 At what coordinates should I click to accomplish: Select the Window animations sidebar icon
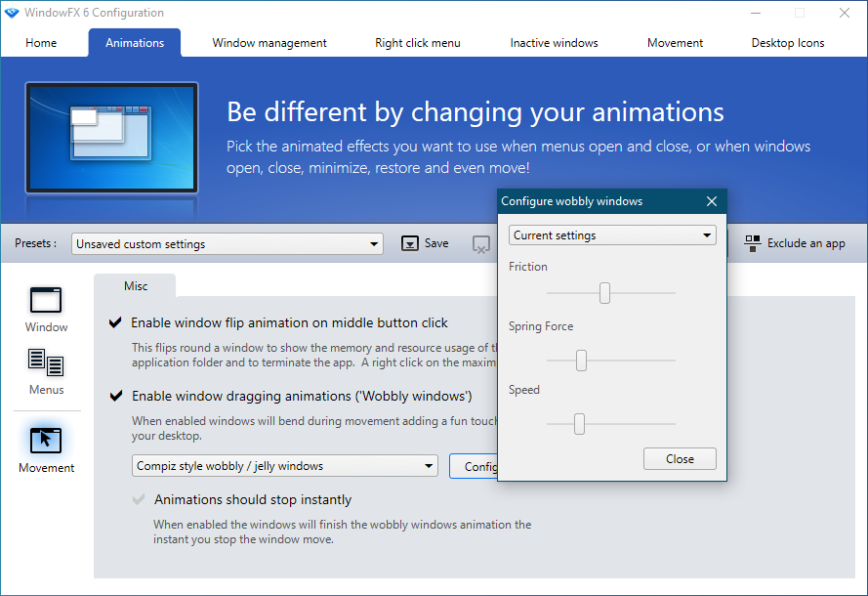46,301
